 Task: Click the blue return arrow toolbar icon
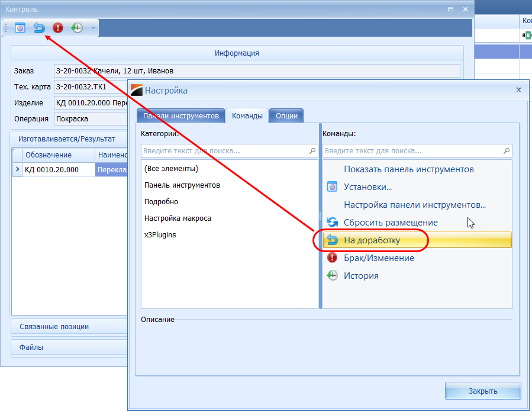39,28
